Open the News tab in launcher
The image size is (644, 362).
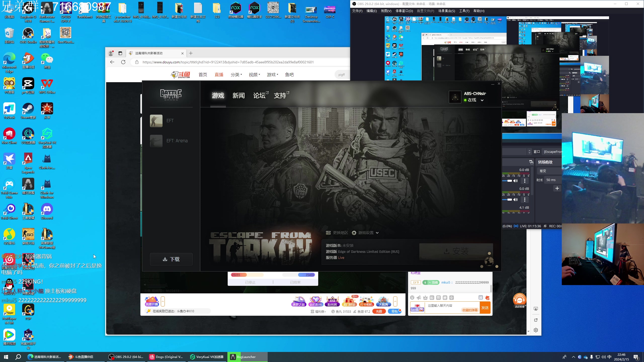[x=238, y=96]
